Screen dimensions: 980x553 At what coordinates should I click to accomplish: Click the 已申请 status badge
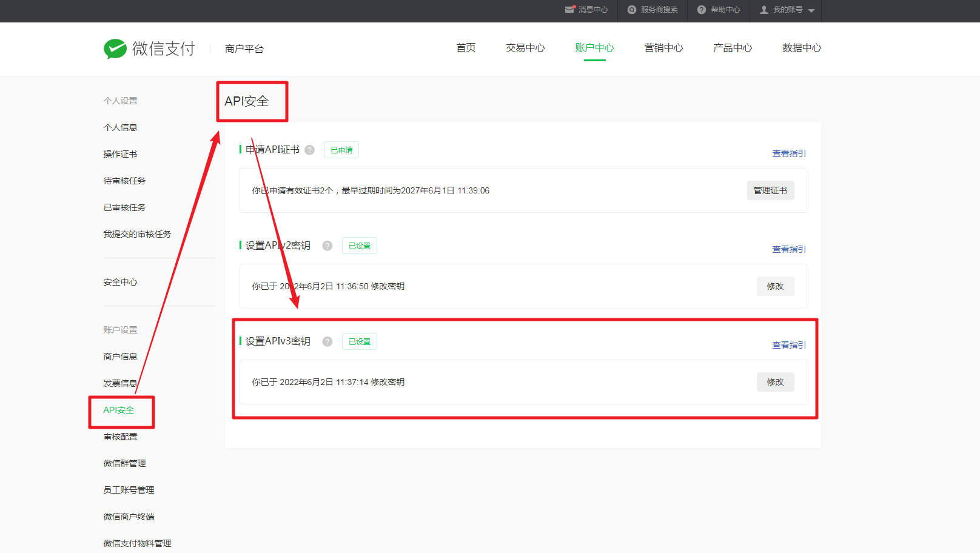341,150
